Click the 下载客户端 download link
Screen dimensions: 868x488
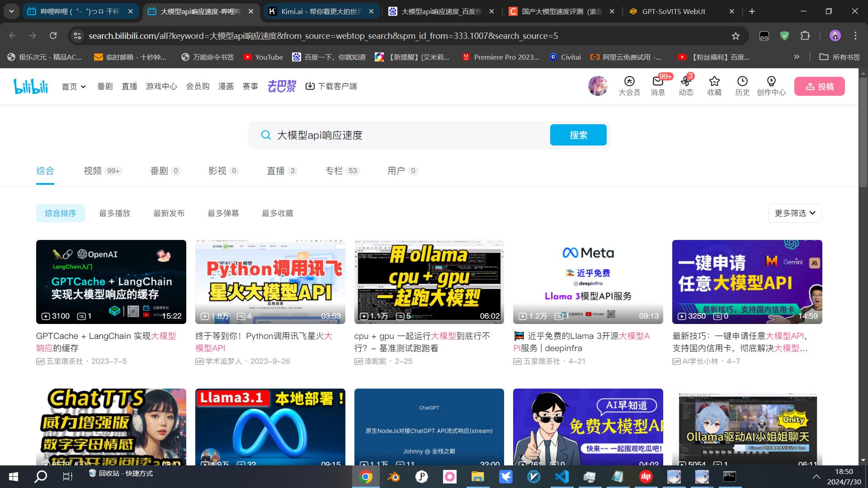(x=331, y=86)
